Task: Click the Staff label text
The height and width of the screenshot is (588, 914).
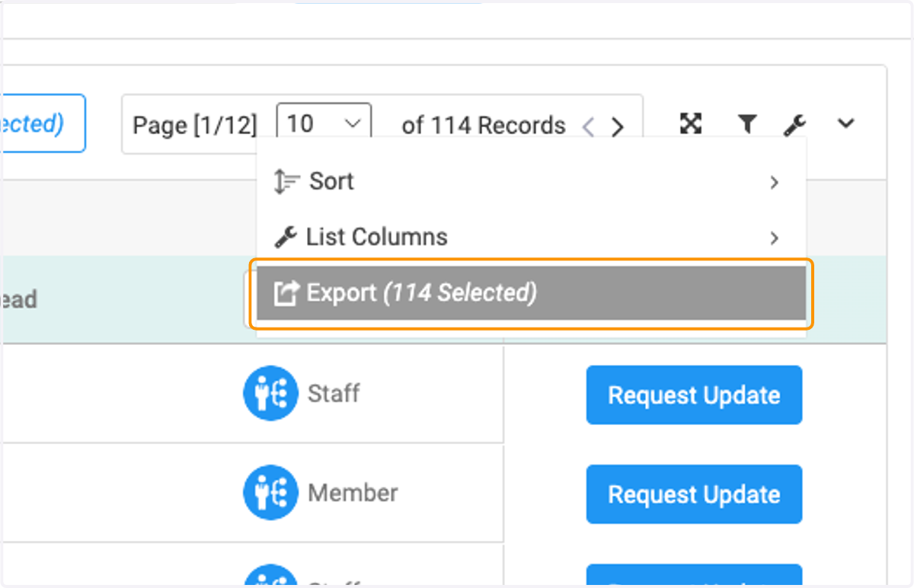Action: click(334, 394)
